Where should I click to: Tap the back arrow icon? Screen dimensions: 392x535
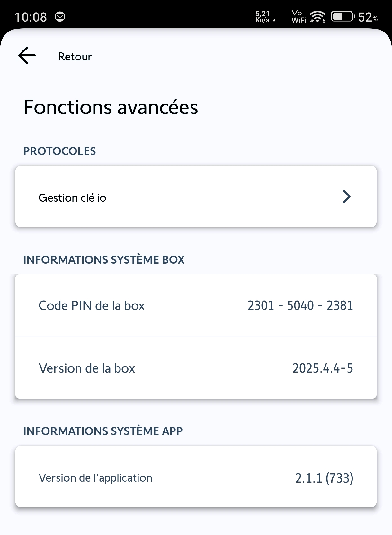coord(27,55)
